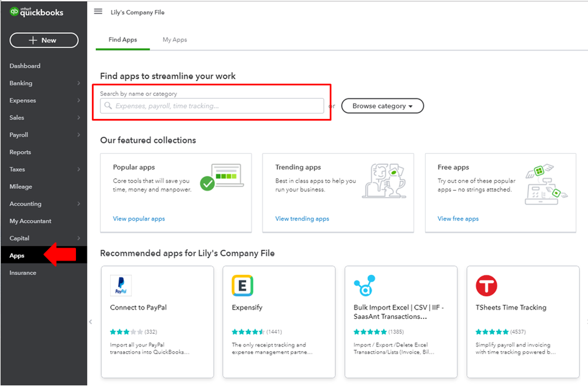Open the PayPal app icon
This screenshot has height=386, width=588.
click(121, 285)
